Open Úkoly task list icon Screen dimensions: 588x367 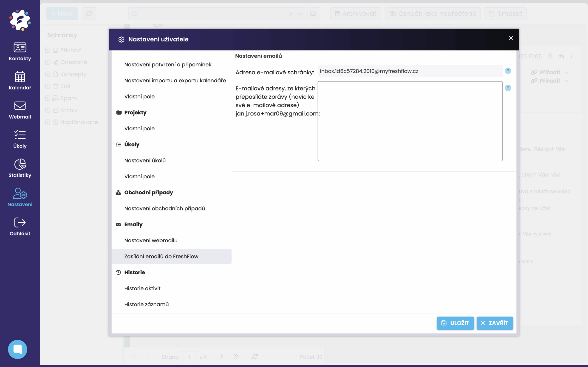click(20, 139)
